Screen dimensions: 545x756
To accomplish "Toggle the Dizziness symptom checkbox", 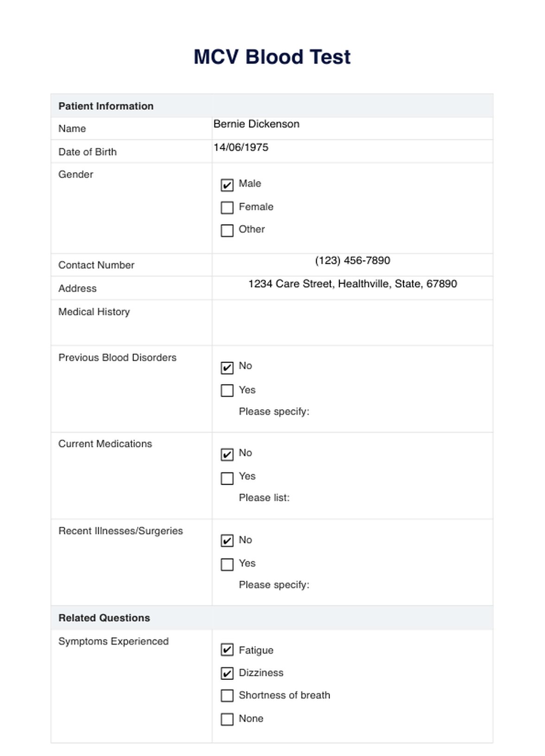I will coord(227,673).
